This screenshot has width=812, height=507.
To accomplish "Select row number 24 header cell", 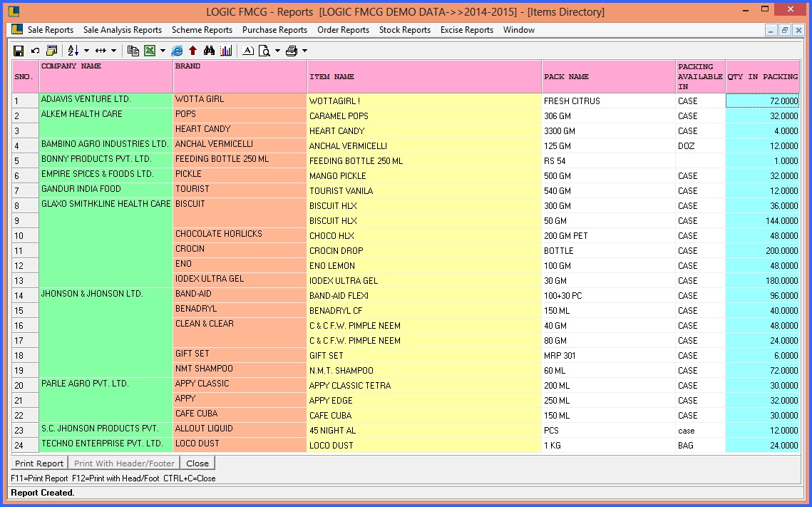I will tap(26, 446).
